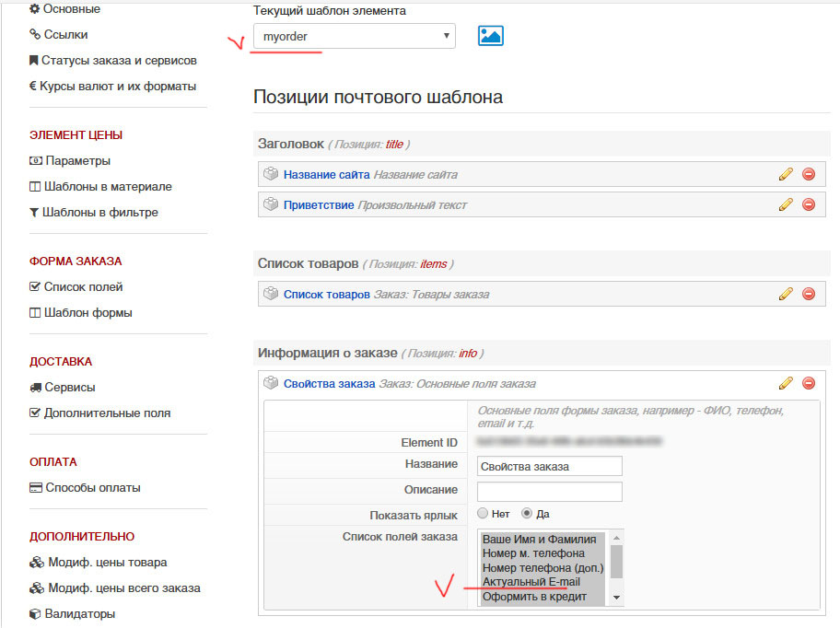The width and height of the screenshot is (840, 628).
Task: Click the Свойства заказа element link
Action: (x=329, y=384)
